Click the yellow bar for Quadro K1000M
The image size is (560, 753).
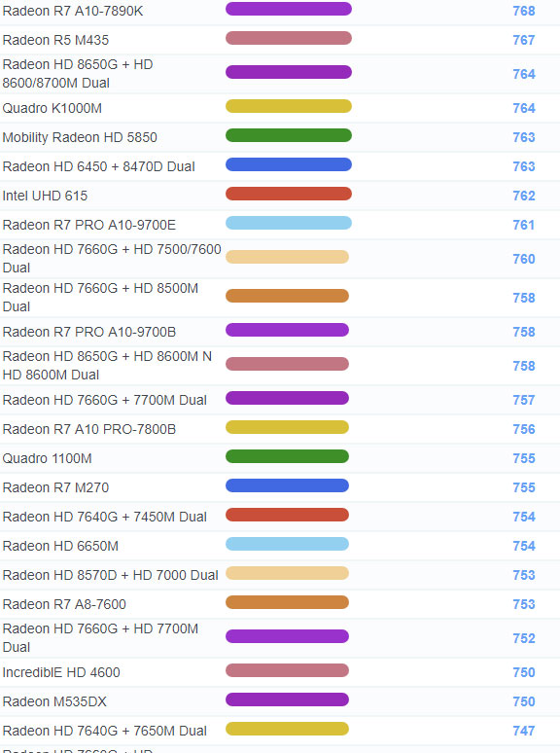pos(289,107)
